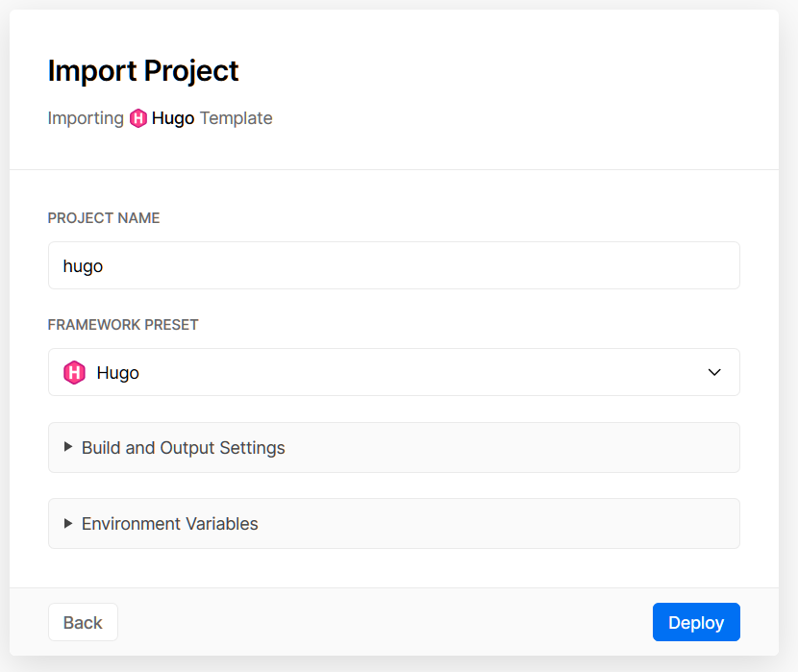Click the Hugo logo in the header subtitle
The image size is (798, 672).
(x=138, y=119)
